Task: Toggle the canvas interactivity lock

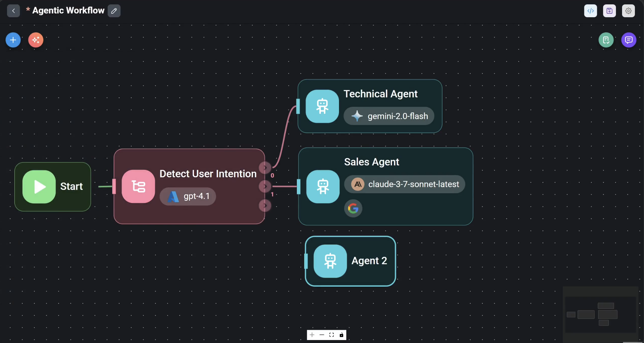Action: [x=341, y=335]
